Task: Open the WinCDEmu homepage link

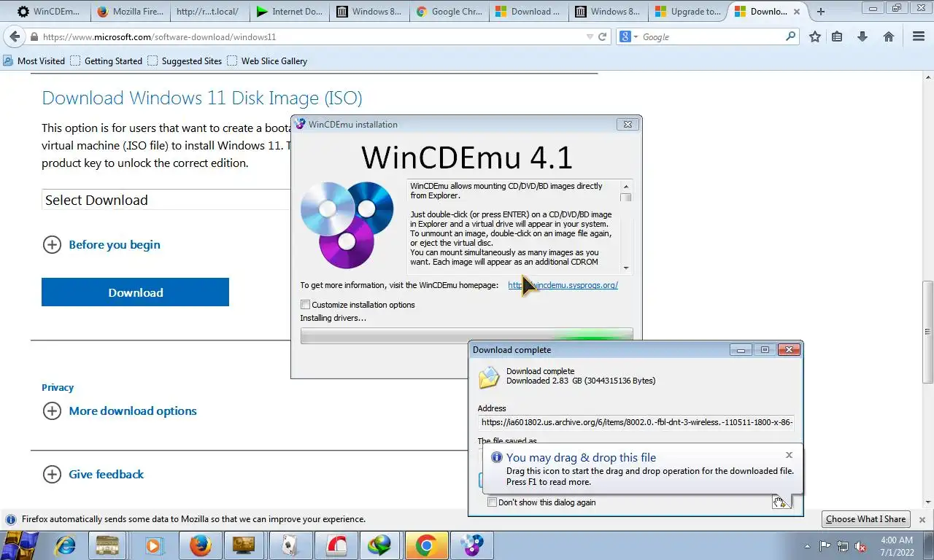Action: point(563,285)
